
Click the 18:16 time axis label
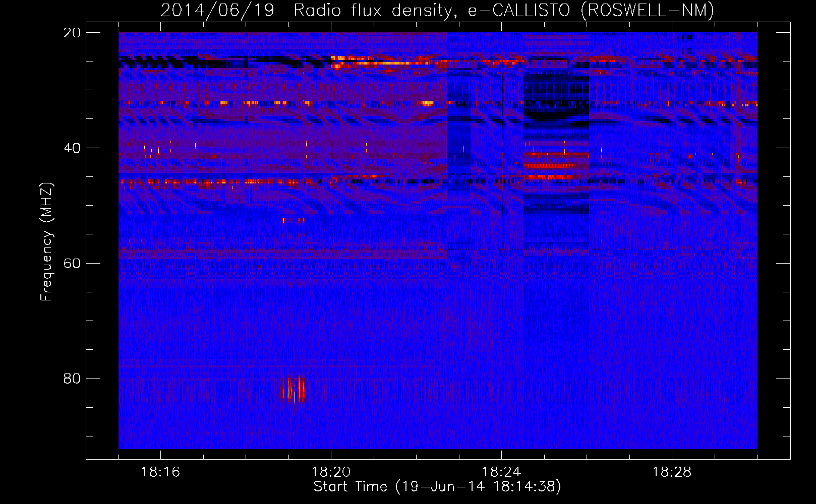pyautogui.click(x=160, y=472)
